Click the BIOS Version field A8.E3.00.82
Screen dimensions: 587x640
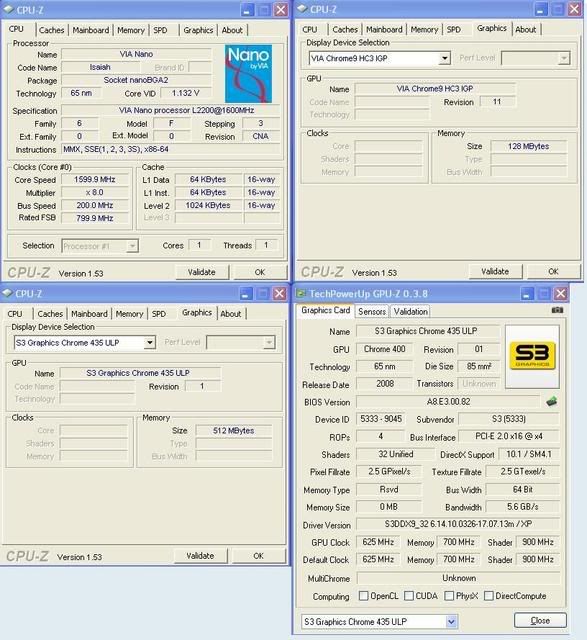[x=448, y=402]
